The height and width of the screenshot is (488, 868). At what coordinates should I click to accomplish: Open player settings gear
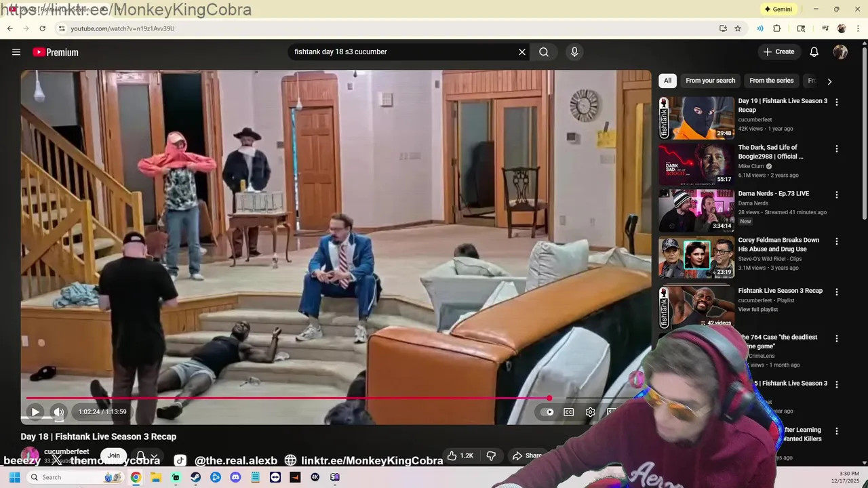coord(591,412)
